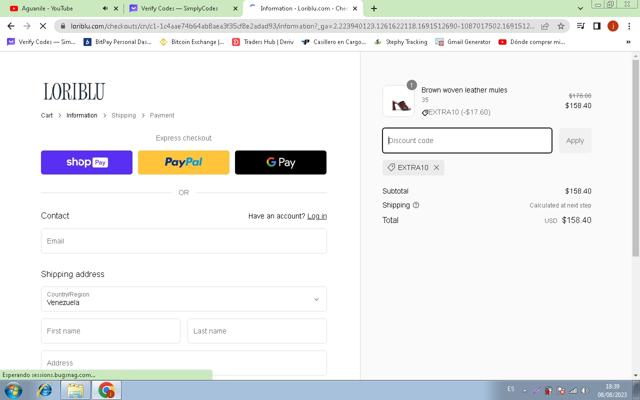Click the page vertical scrollbar
Screen dimensions: 640x400
(x=636, y=158)
